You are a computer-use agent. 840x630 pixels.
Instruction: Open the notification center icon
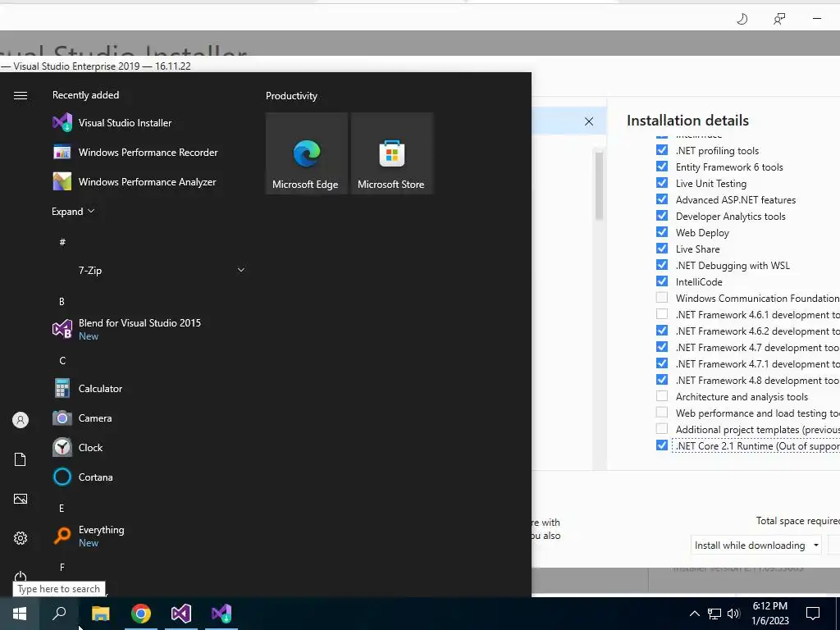point(813,614)
